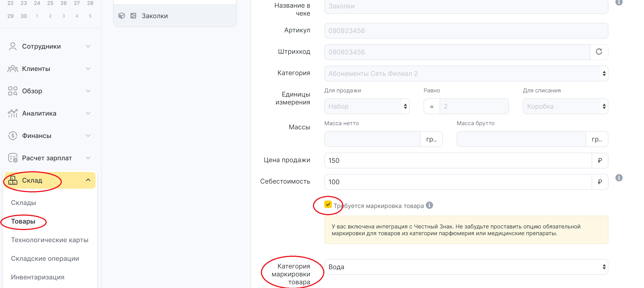Click the Название в чеке field

pos(466,6)
